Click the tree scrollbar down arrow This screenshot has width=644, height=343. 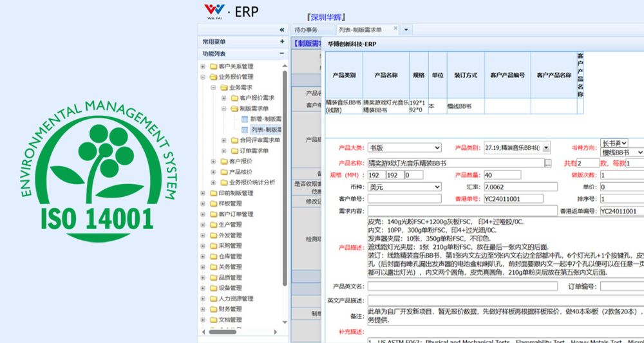pyautogui.click(x=285, y=323)
